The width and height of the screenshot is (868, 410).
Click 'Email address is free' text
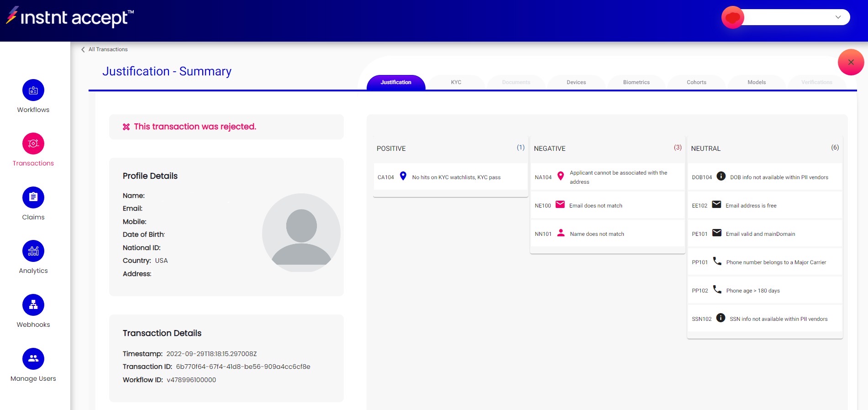(x=751, y=206)
